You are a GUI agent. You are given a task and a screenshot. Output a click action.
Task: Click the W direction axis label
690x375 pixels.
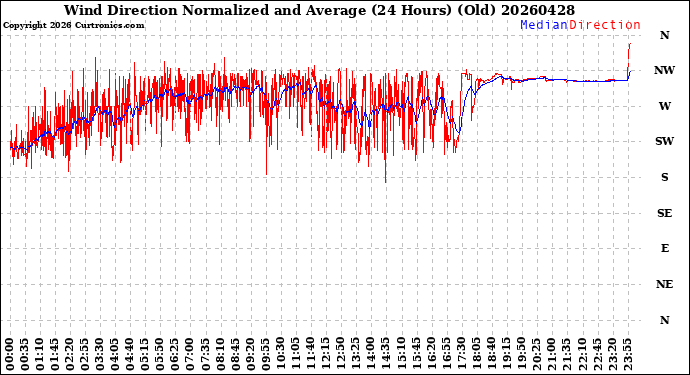tap(664, 106)
